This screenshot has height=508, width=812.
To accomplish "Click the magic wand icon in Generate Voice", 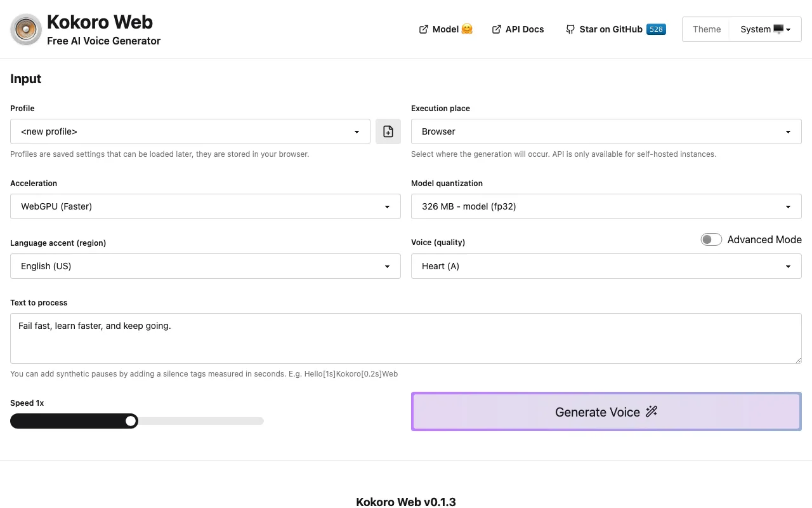I will click(652, 411).
